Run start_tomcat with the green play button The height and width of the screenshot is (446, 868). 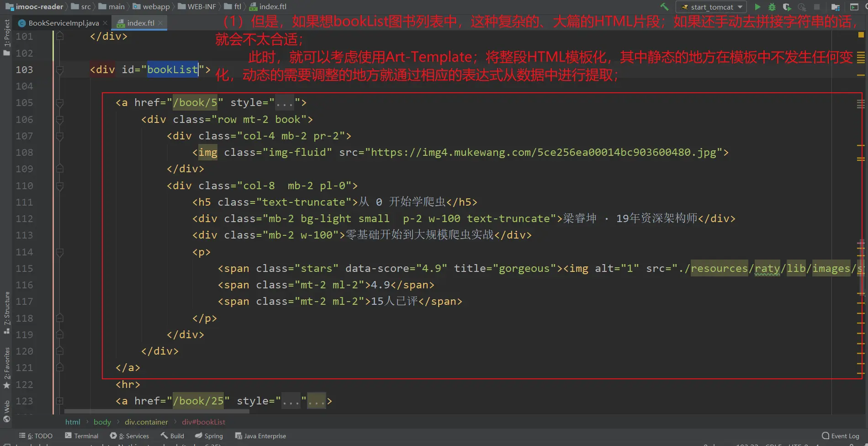[x=757, y=7]
